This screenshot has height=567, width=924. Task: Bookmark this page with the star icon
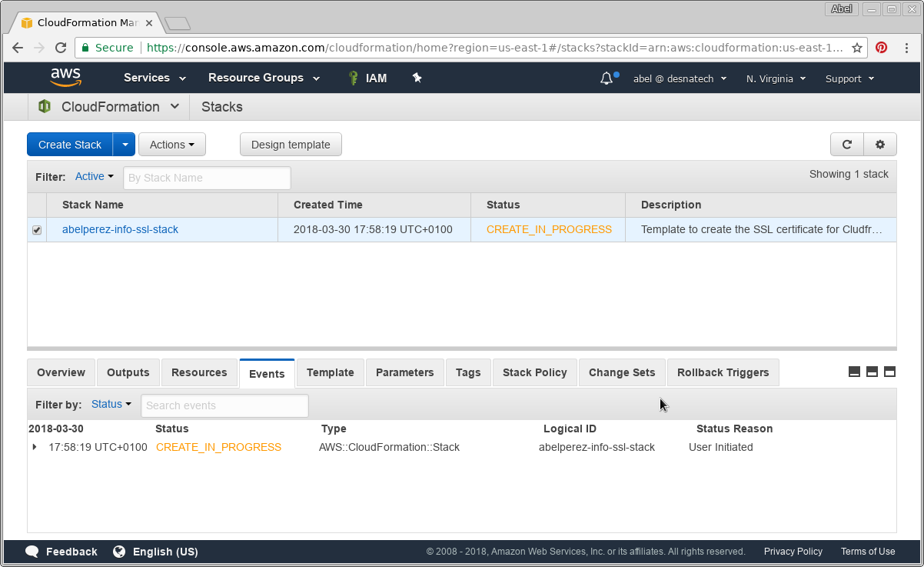click(x=856, y=48)
